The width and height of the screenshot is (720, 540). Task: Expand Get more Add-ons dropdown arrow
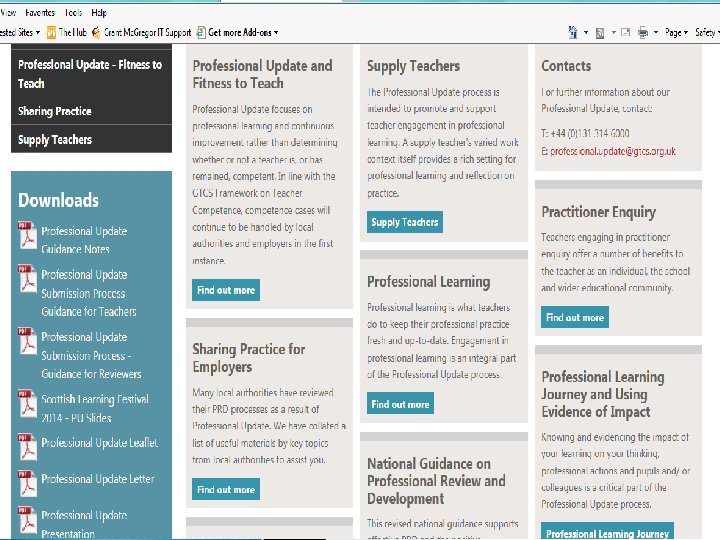(x=276, y=33)
